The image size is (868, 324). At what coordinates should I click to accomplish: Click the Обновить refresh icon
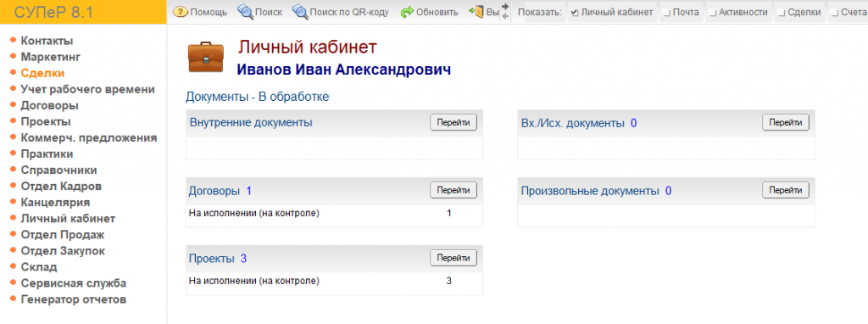click(408, 12)
